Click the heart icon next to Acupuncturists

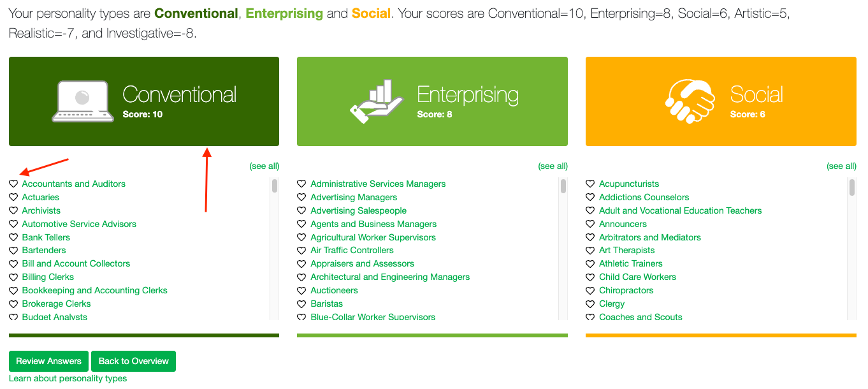pos(590,184)
